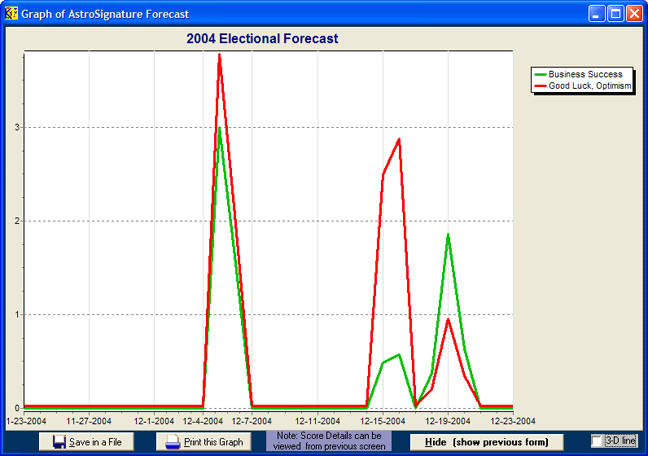
Task: Click the red Good Luck legend line
Action: [541, 87]
